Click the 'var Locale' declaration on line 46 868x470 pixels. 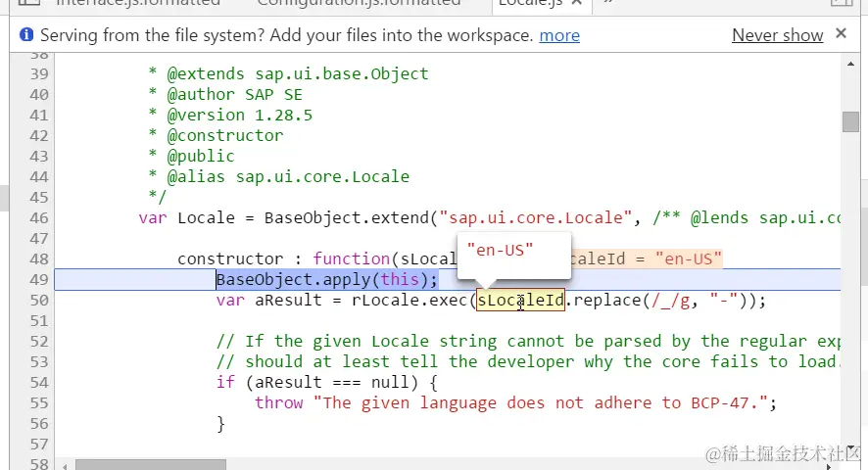[x=186, y=218]
